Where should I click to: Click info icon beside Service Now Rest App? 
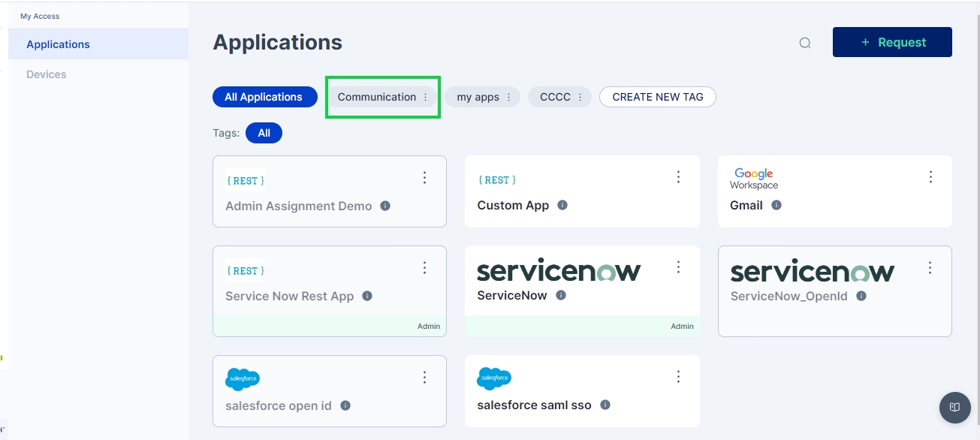click(x=367, y=296)
